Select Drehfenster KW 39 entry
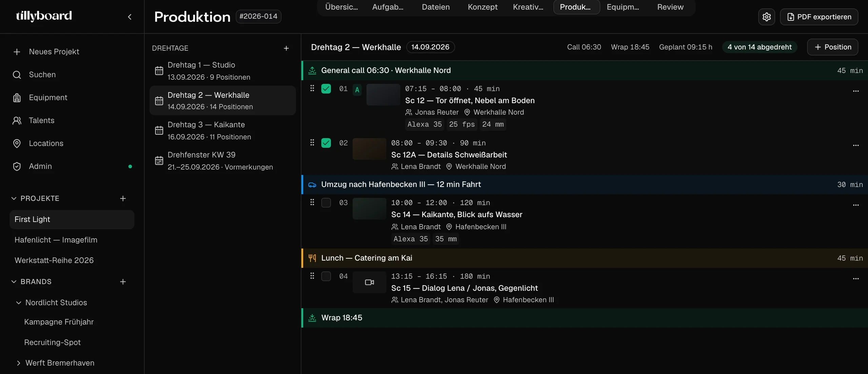This screenshot has height=374, width=868. click(x=223, y=161)
